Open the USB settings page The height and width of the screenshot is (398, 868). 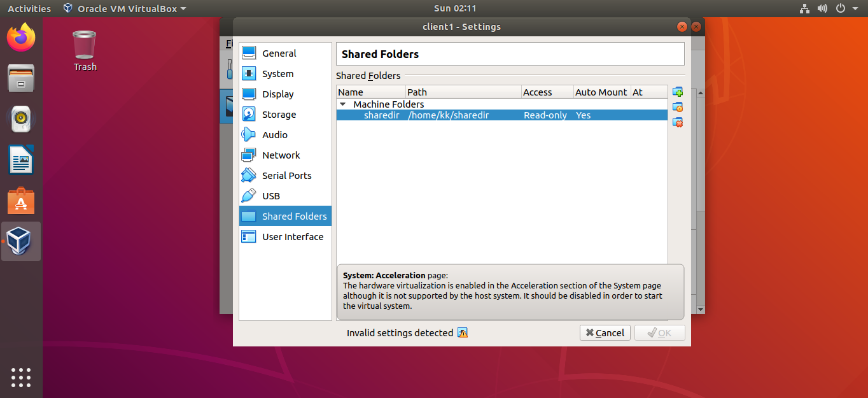tap(272, 195)
